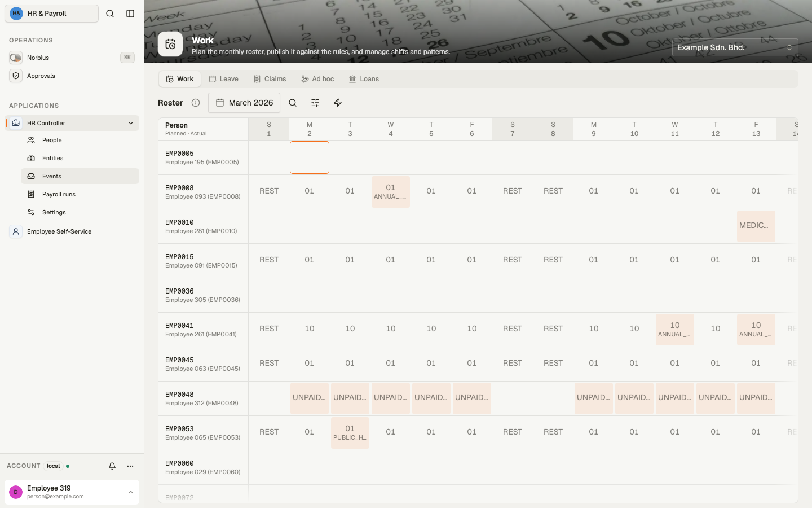Open the search icon in sidebar header
The width and height of the screenshot is (812, 508).
point(110,14)
